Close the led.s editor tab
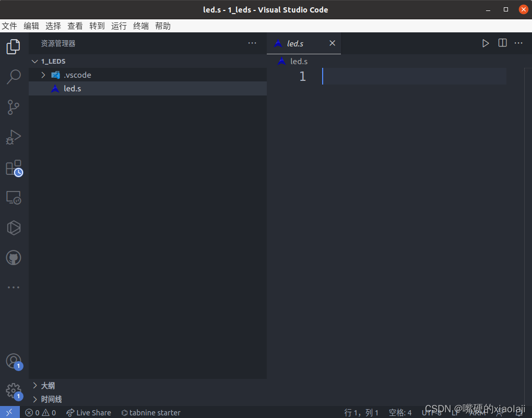The width and height of the screenshot is (532, 418). point(332,43)
